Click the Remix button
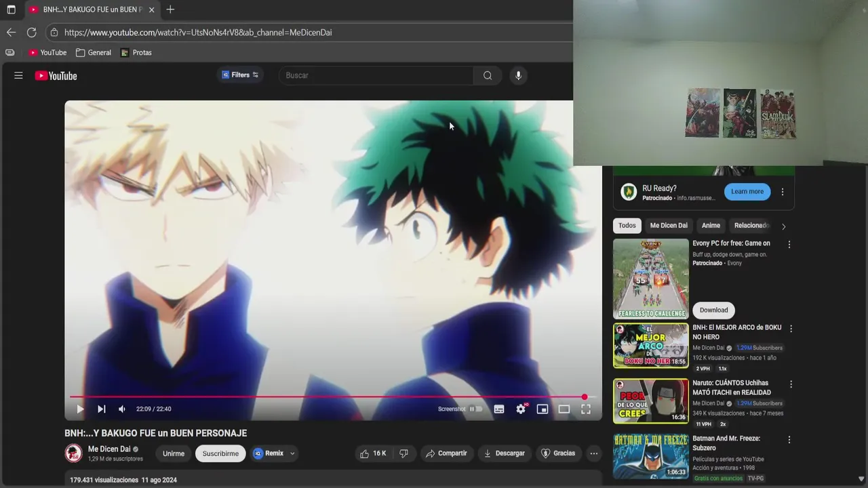This screenshot has height=488, width=868. (x=269, y=453)
